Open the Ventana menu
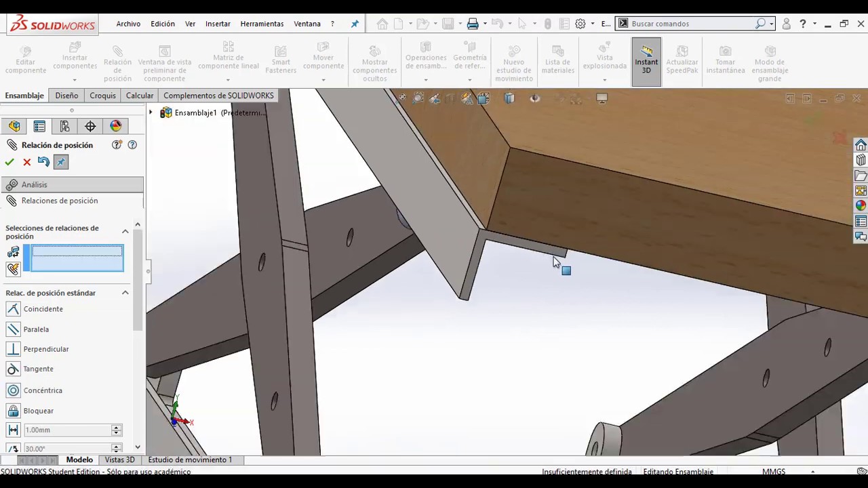This screenshot has height=488, width=868. click(x=307, y=24)
